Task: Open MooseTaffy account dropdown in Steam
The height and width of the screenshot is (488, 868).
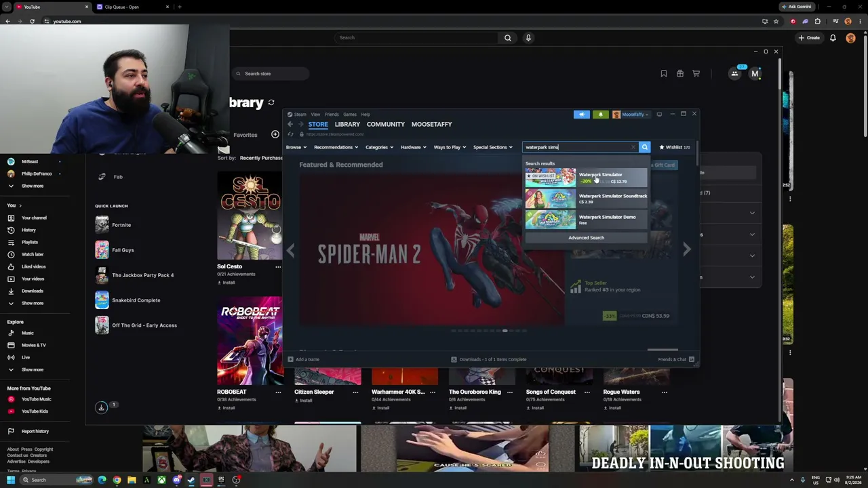Action: [x=631, y=115]
